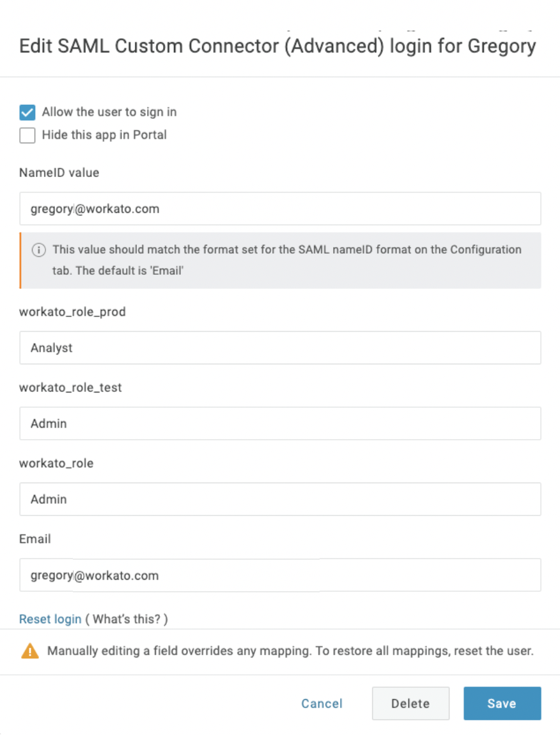This screenshot has height=735, width=560.
Task: Click the info icon in the NameID hint
Action: coord(39,250)
